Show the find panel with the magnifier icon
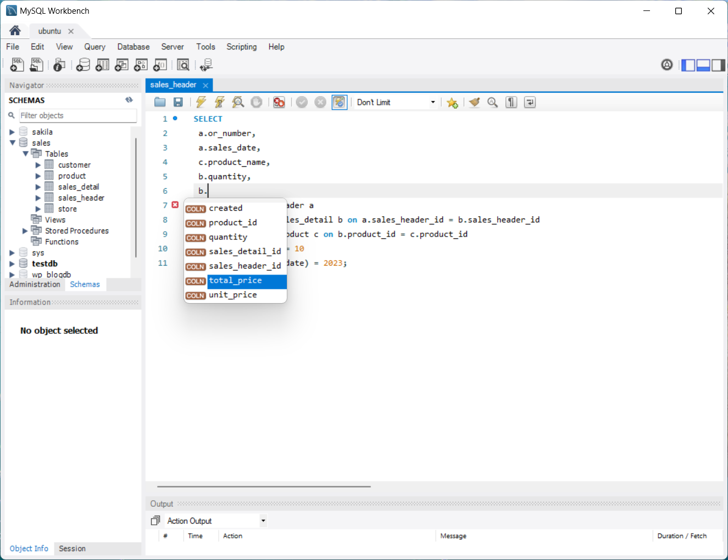 (492, 102)
